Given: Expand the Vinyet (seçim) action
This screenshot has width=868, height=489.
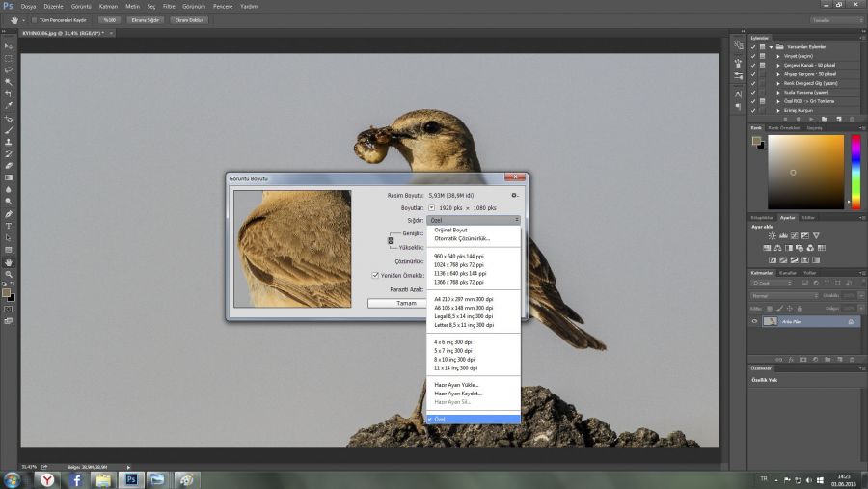Looking at the screenshot, I should pos(778,56).
